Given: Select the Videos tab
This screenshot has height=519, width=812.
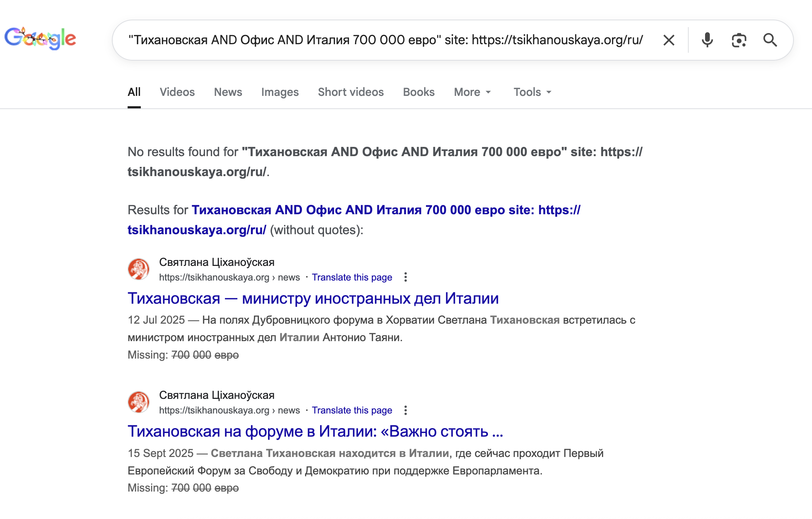Looking at the screenshot, I should coord(177,92).
